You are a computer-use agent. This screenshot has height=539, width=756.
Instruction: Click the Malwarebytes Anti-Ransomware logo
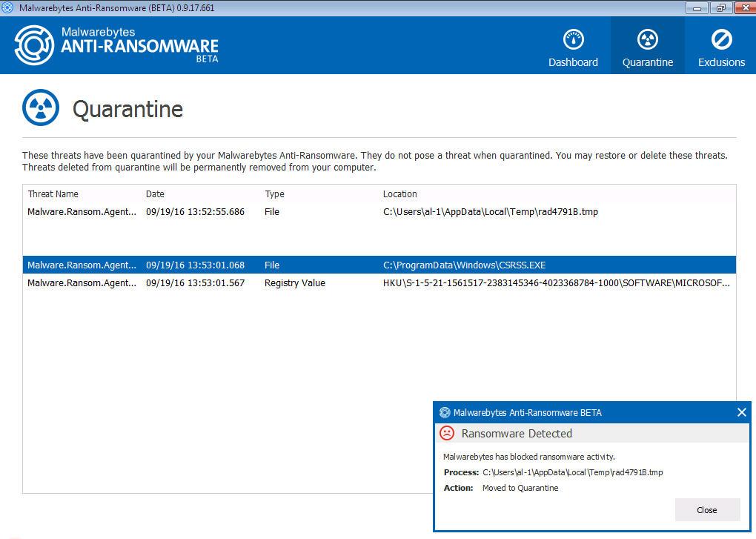(116, 45)
